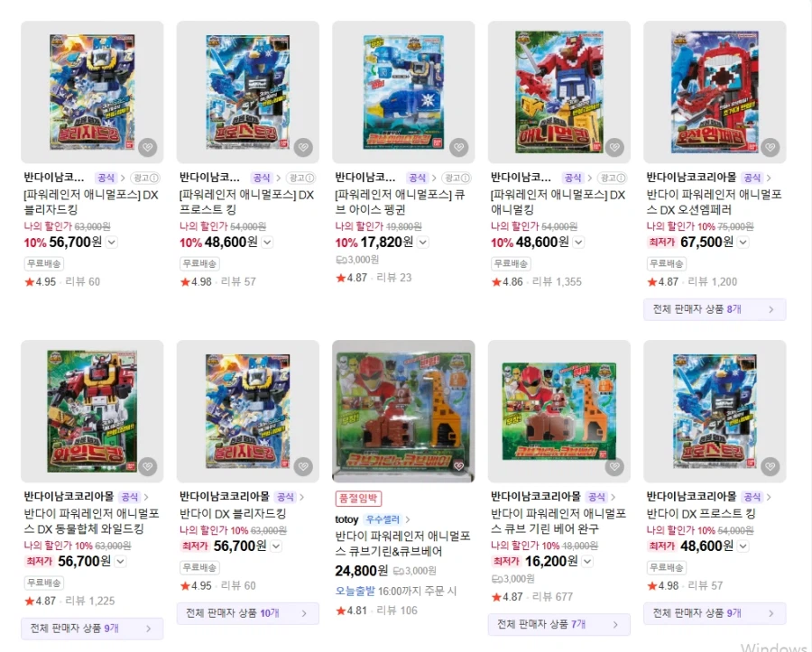Viewport: 812px width, 652px height.
Task: Open 반다이 DX 블리자드킹 bottom row title
Action: 233,514
